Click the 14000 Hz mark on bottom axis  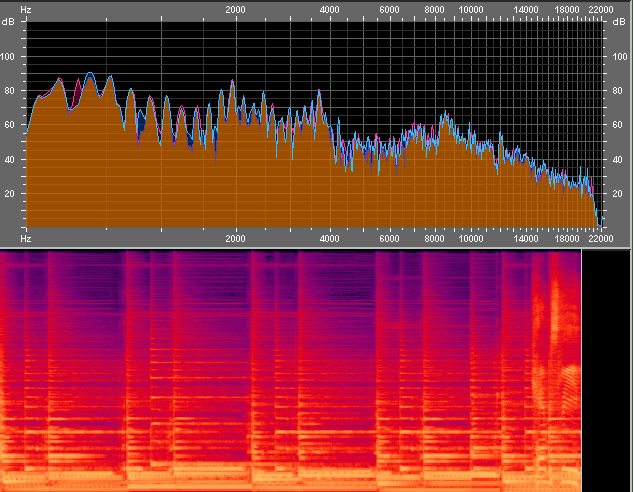point(525,240)
